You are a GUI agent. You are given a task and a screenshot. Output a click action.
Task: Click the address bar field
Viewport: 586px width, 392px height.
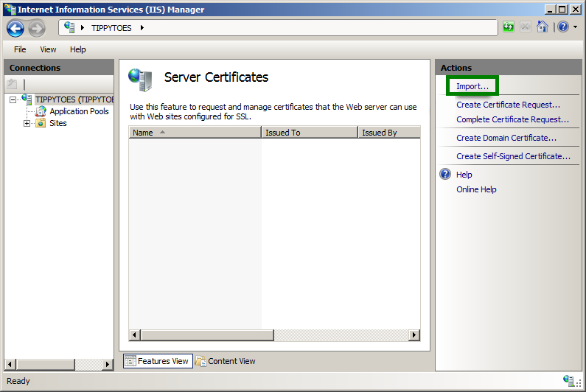(x=278, y=28)
